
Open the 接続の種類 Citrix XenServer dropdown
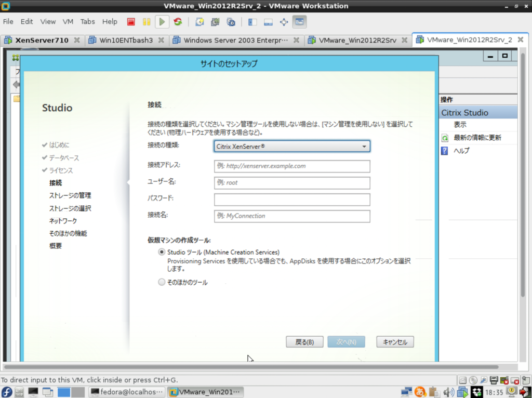pyautogui.click(x=292, y=146)
